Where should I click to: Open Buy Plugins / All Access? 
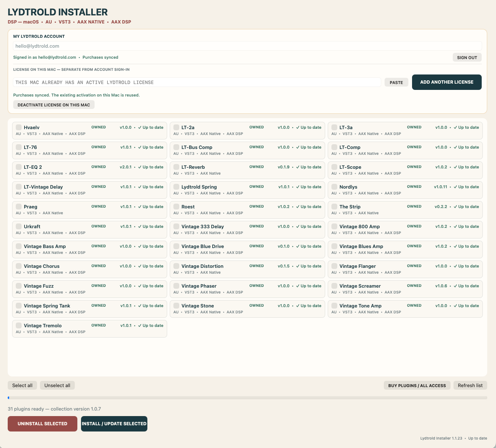pyautogui.click(x=417, y=386)
